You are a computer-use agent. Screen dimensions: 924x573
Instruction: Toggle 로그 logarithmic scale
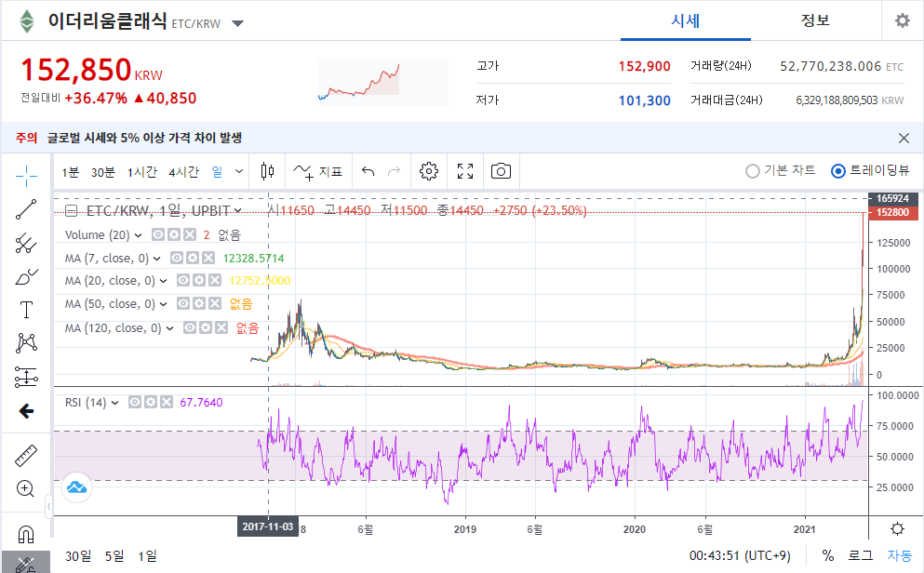860,555
